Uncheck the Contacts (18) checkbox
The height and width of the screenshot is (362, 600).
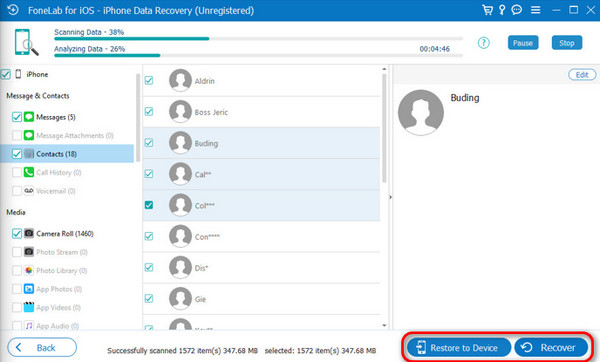click(x=17, y=154)
